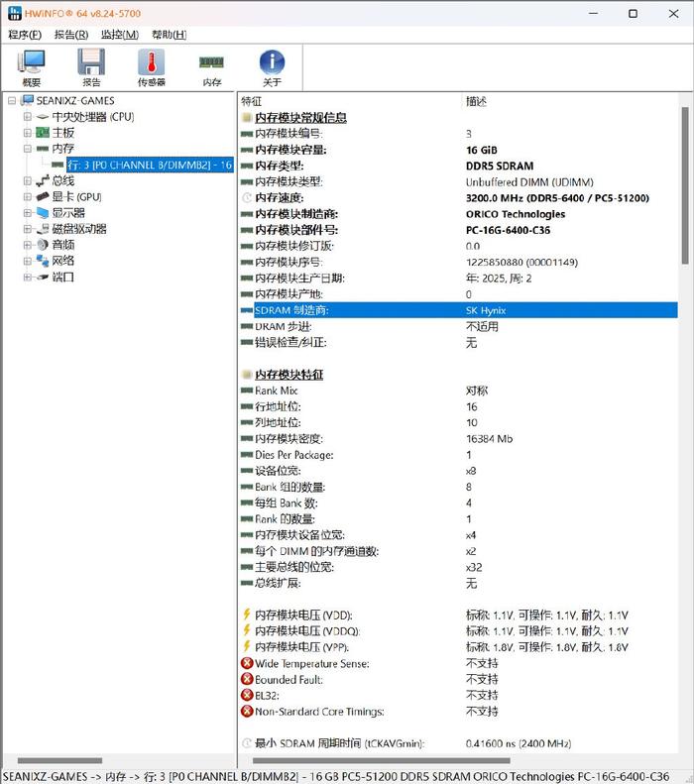The height and width of the screenshot is (784, 694).
Task: Click the lightning icon for 内存模块电压 (VDD)
Action: [246, 615]
